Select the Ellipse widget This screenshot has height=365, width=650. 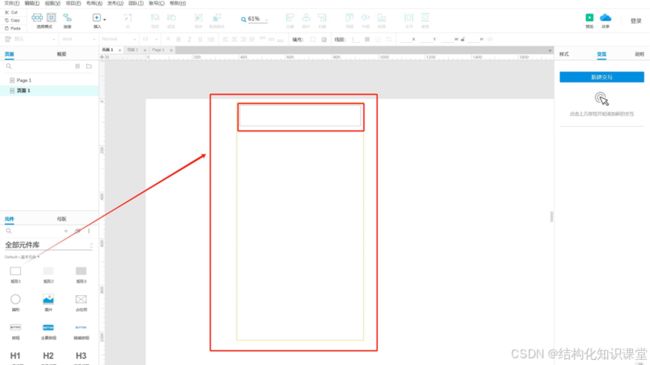(15, 302)
